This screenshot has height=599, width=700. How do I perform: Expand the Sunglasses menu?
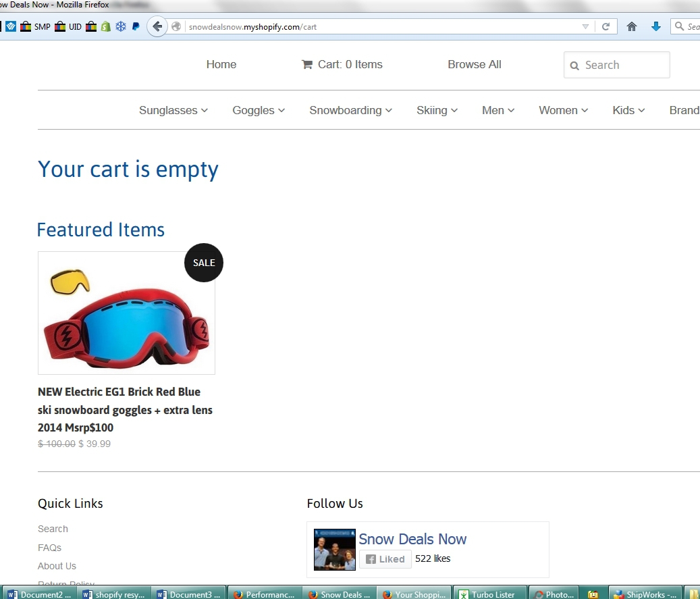[173, 110]
